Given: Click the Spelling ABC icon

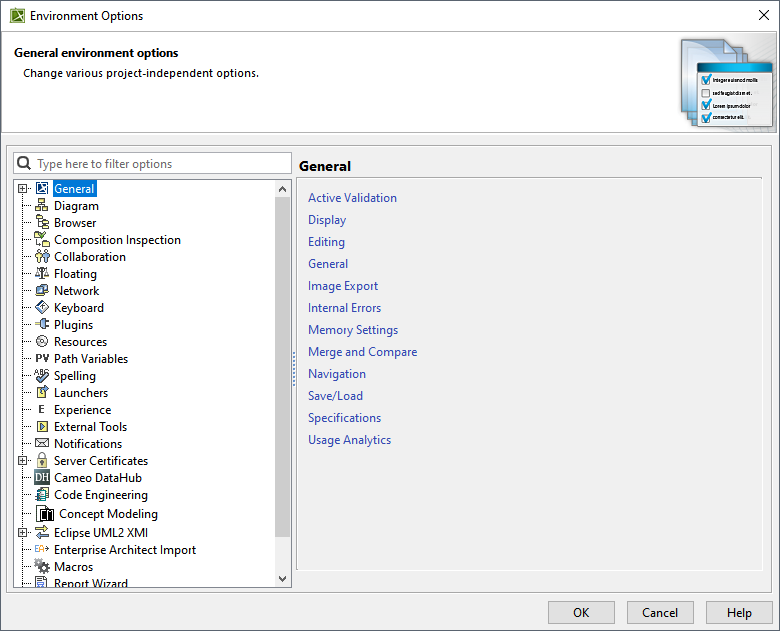Looking at the screenshot, I should pos(42,376).
